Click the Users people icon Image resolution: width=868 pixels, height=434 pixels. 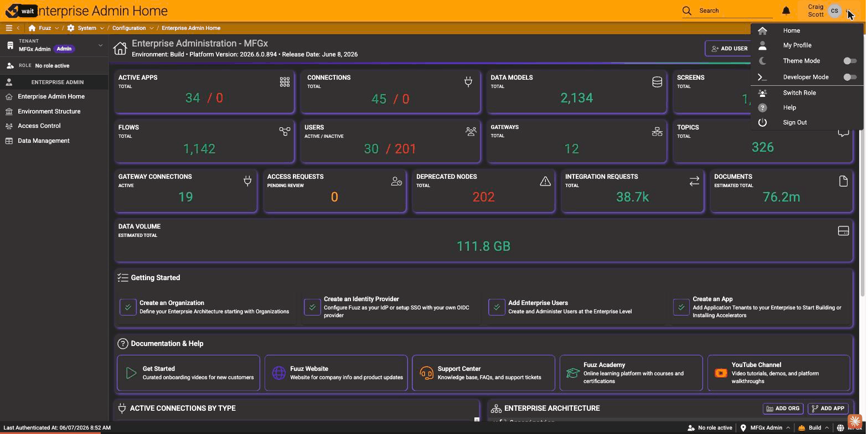tap(471, 131)
